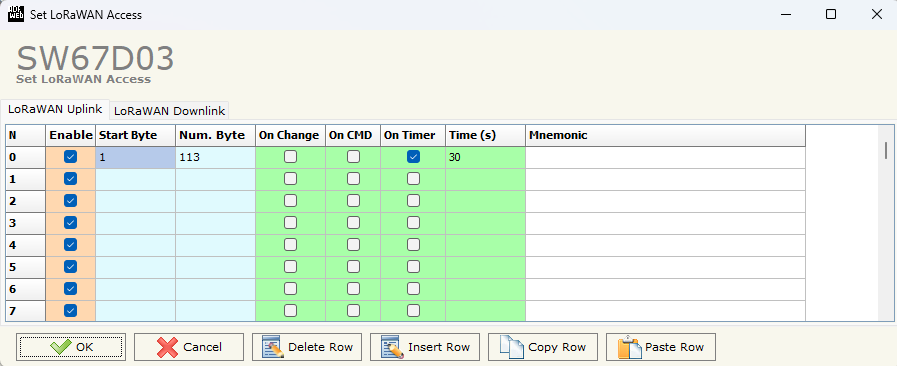Image resolution: width=897 pixels, height=366 pixels.
Task: Click Time (s) cell containing 30
Action: 486,157
